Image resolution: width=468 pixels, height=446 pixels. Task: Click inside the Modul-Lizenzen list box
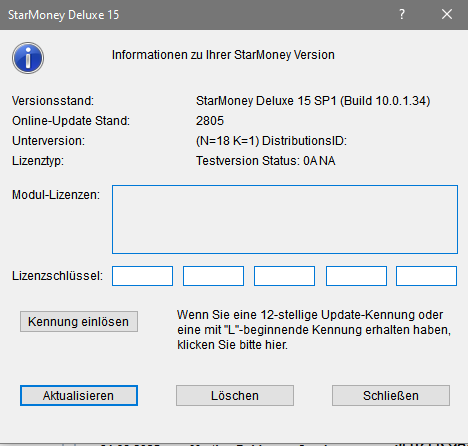coord(285,220)
